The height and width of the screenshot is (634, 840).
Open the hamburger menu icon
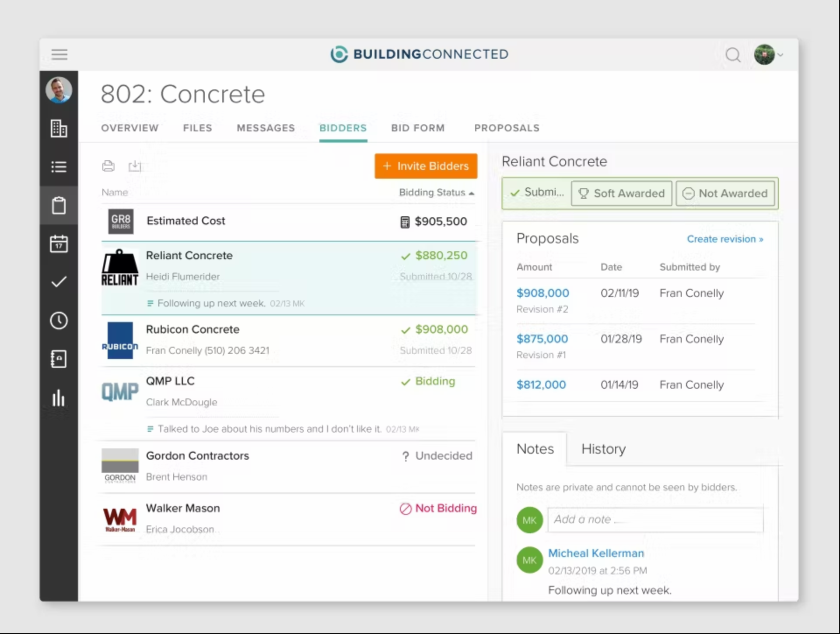[59, 54]
